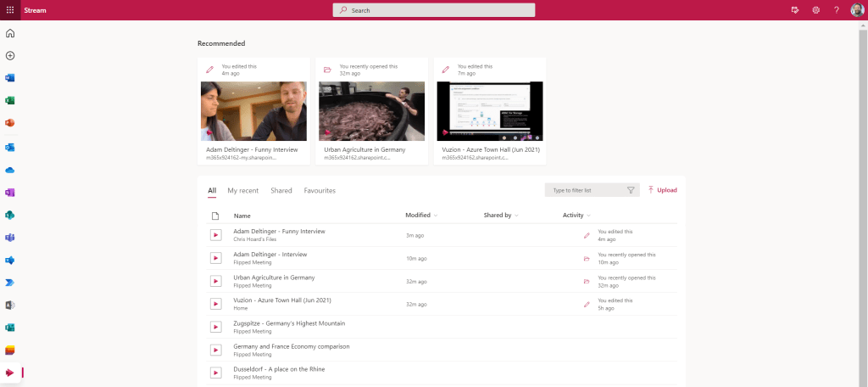Open the Word app from sidebar
Screen dimensions: 868x387
10,78
